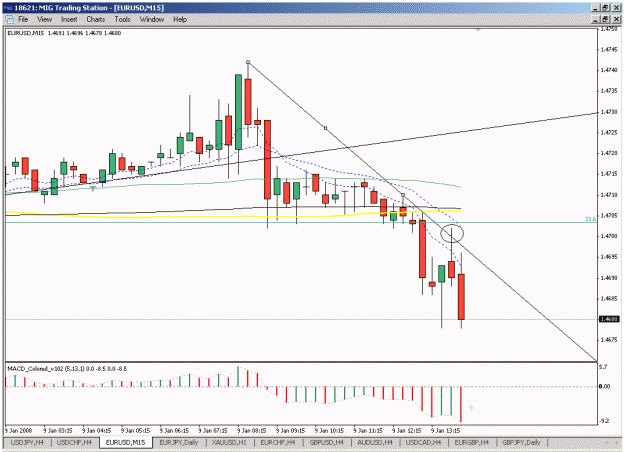Switch to the EURGBP,H4 chart tab
The height and width of the screenshot is (452, 625).
(x=472, y=442)
